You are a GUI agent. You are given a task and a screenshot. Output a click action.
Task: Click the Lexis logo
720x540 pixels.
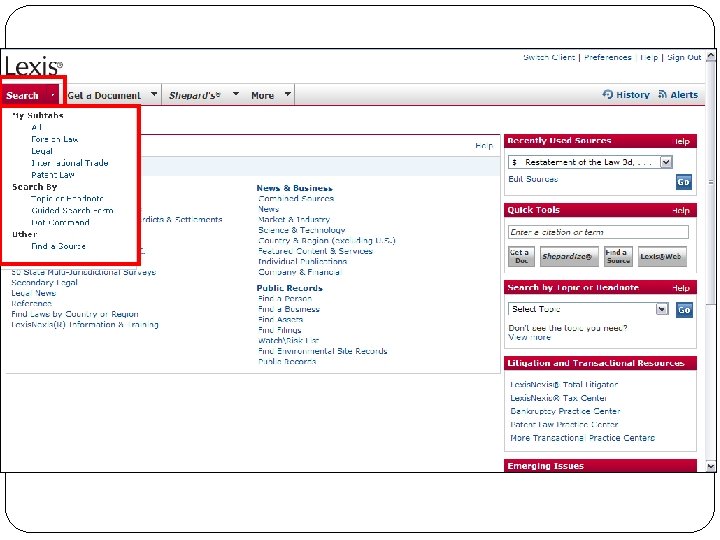click(34, 66)
